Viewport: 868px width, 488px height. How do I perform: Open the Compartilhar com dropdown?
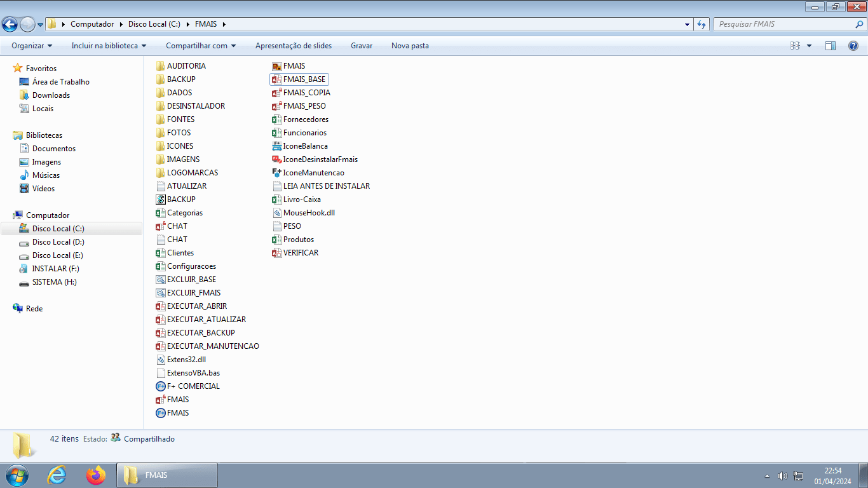pos(201,46)
